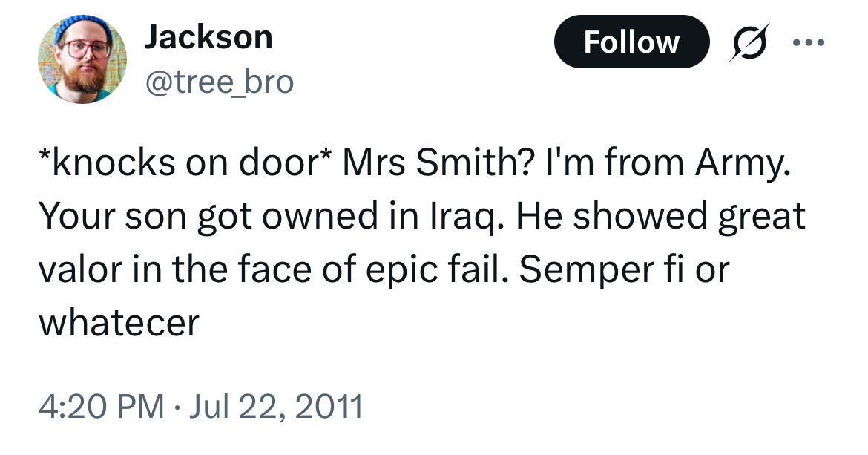This screenshot has width=868, height=455.
Task: Click the Jul 22, 2011 date
Action: click(x=276, y=407)
